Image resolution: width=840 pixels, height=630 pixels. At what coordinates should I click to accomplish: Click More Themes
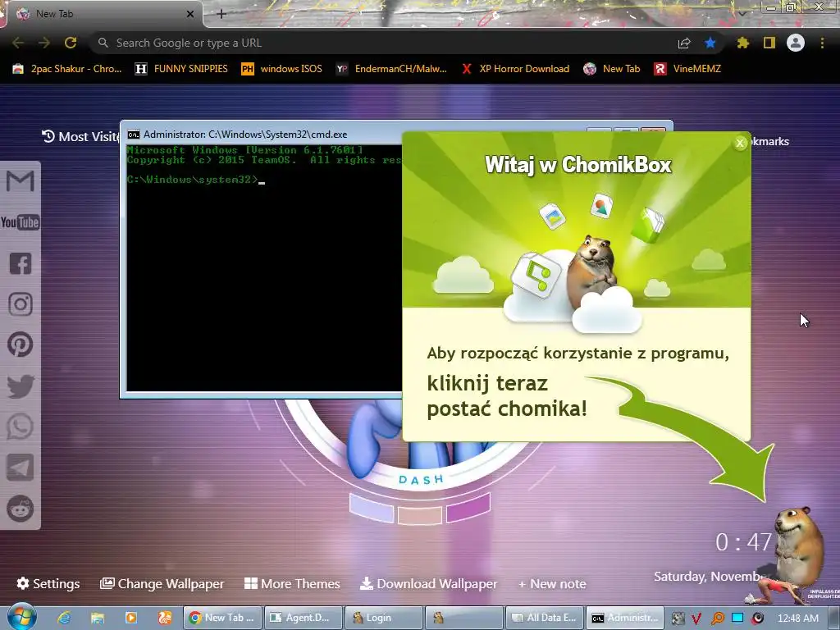click(292, 583)
